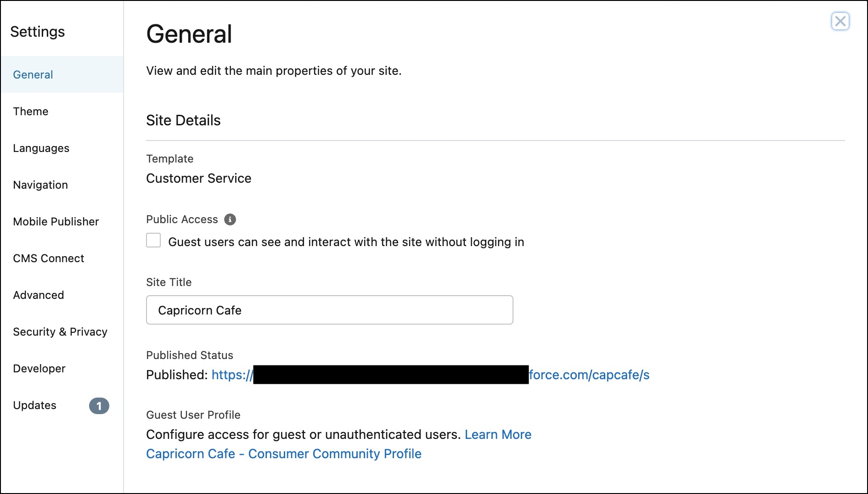Image resolution: width=868 pixels, height=494 pixels.
Task: Edit the Capricorn Cafe site title
Action: [x=329, y=310]
